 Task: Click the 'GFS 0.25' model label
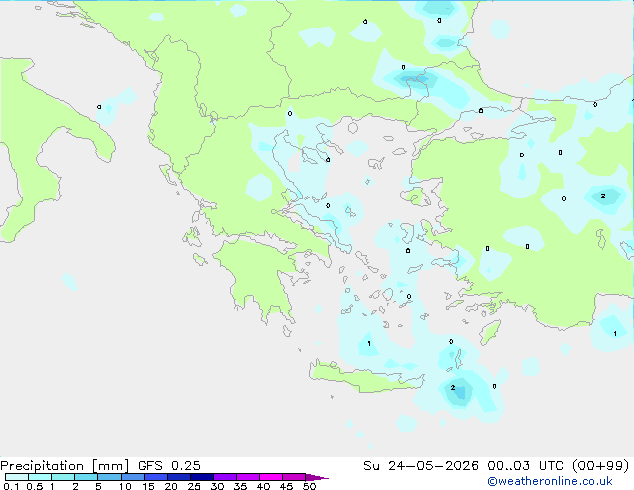(169, 466)
